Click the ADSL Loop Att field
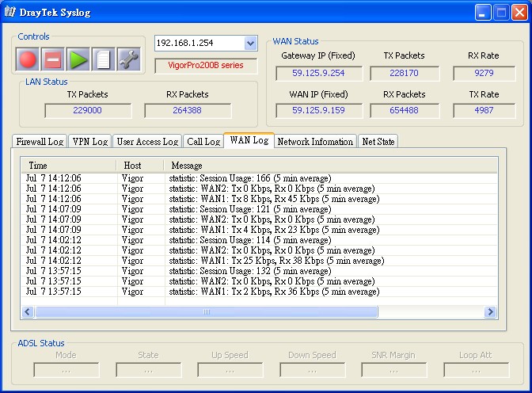532x393 pixels. tap(476, 370)
